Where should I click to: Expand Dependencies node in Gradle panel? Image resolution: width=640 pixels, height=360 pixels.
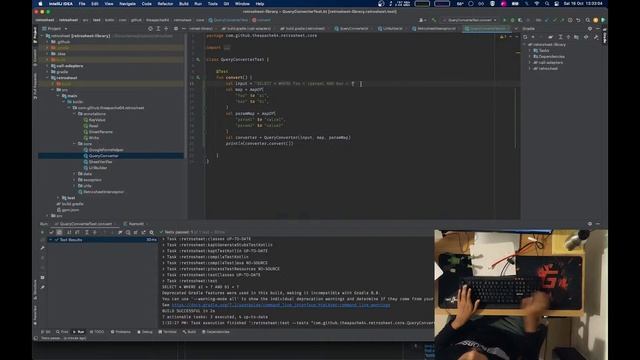tap(530, 57)
